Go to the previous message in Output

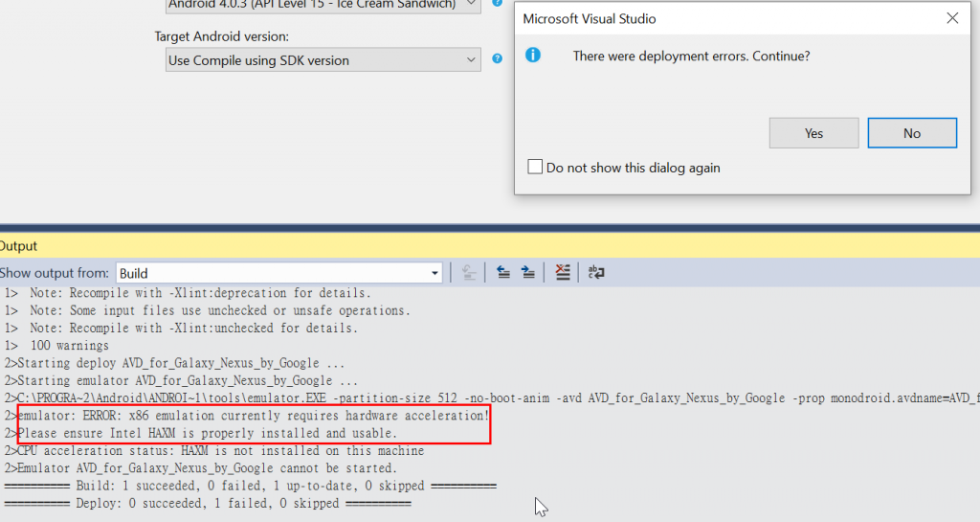pyautogui.click(x=502, y=272)
